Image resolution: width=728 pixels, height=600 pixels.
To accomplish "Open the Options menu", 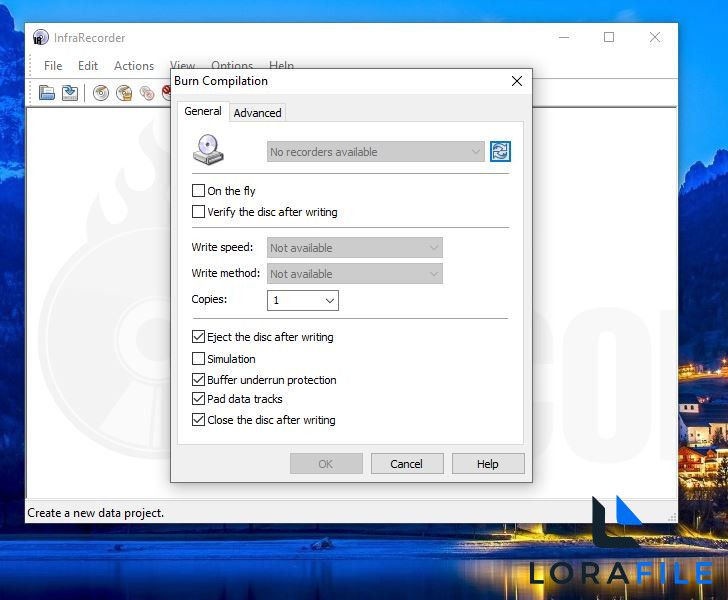I will 232,65.
